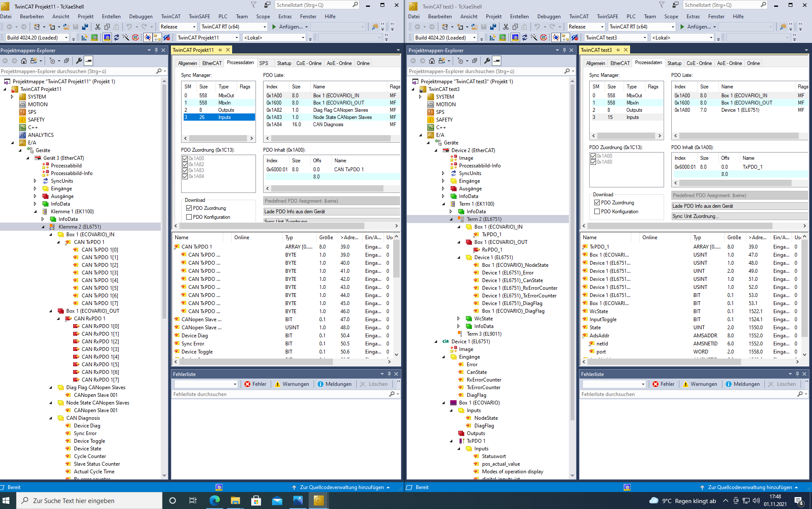Toggle Download PDO Zuordnung in Projekt11
The width and height of the screenshot is (812, 509).
point(189,208)
